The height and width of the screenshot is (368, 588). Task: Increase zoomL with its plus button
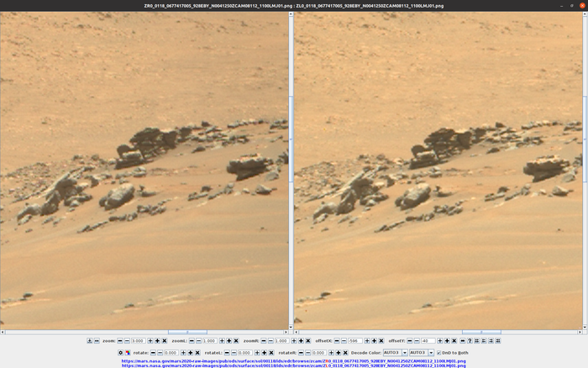coord(221,341)
